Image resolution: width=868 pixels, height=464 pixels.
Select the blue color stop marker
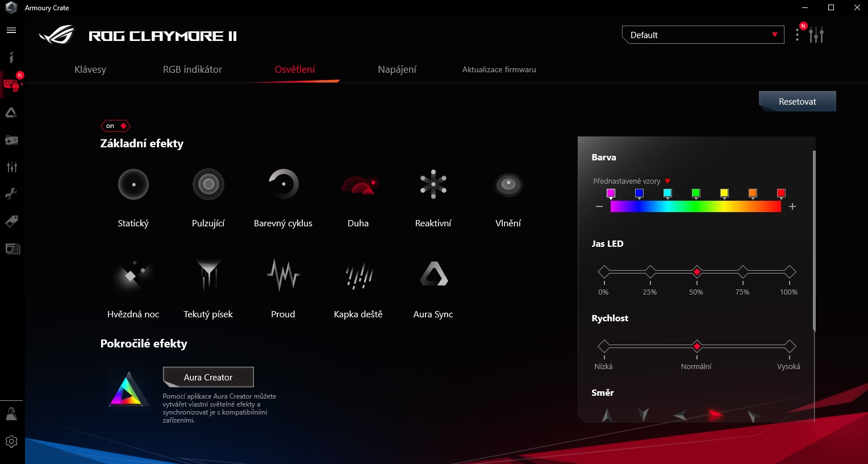(x=639, y=194)
